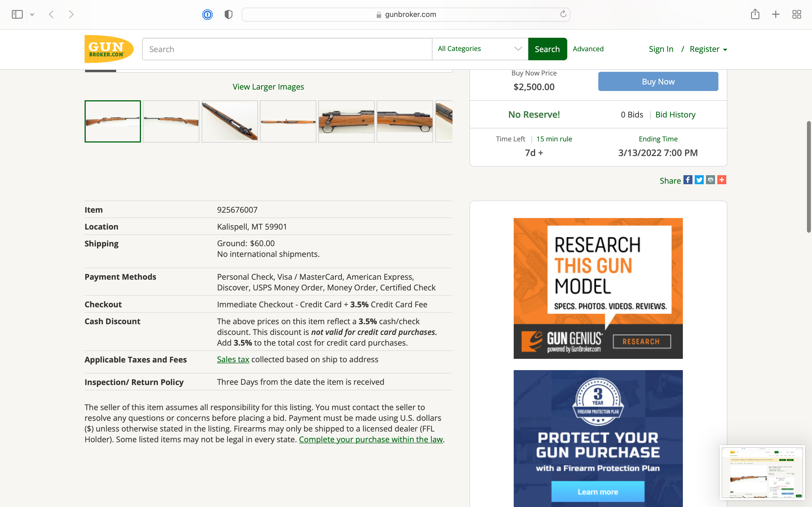The image size is (812, 507).
Task: Click the print share icon
Action: point(710,180)
